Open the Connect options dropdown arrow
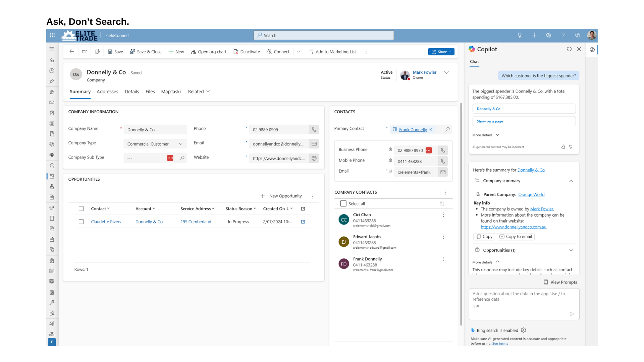This screenshot has width=644, height=362. (299, 52)
